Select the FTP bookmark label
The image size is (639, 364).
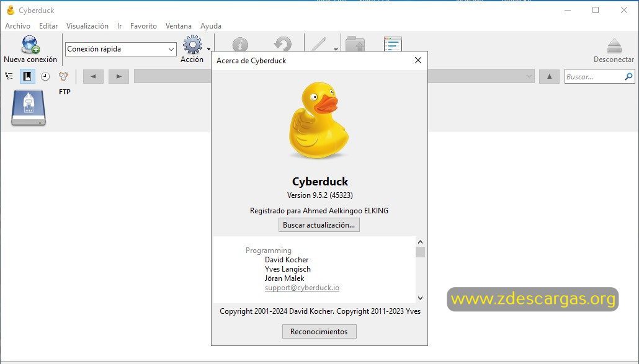point(65,92)
